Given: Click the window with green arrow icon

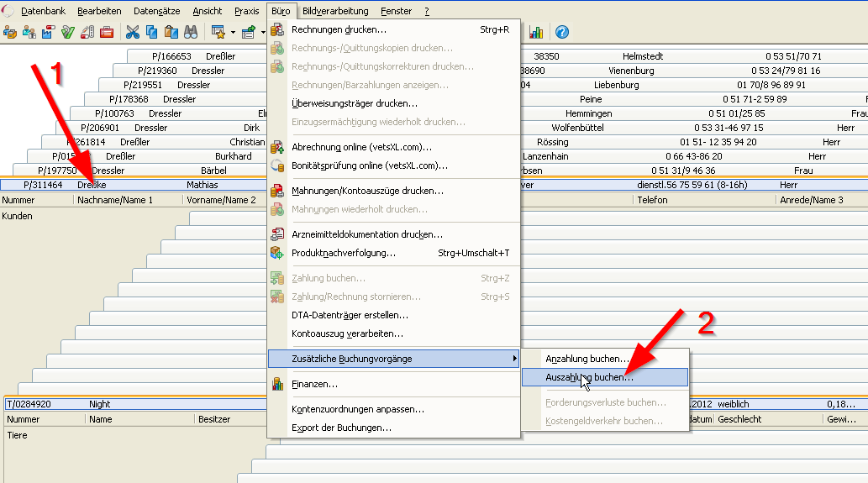Looking at the screenshot, I should point(249,32).
